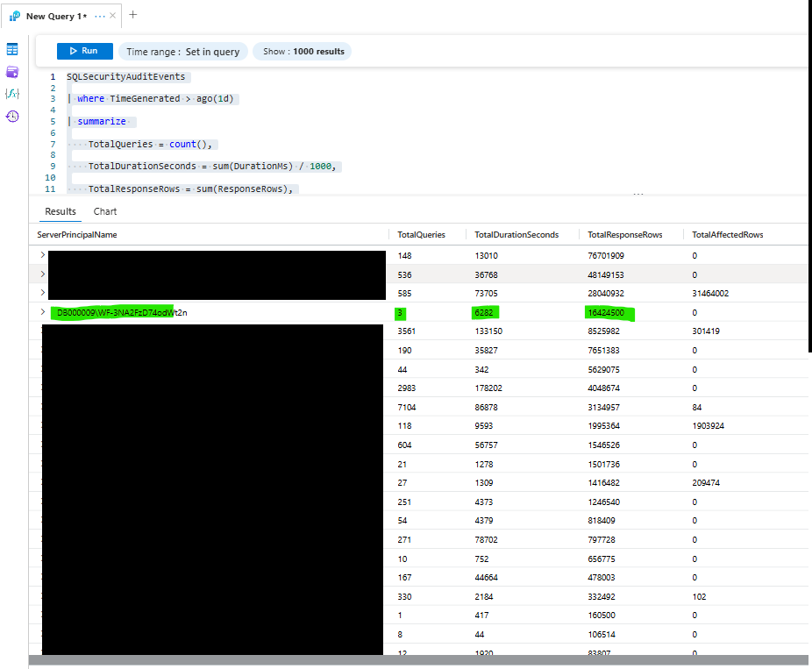Click the TotalQueries = count() editor line
The height and width of the screenshot is (669, 812).
[x=150, y=144]
